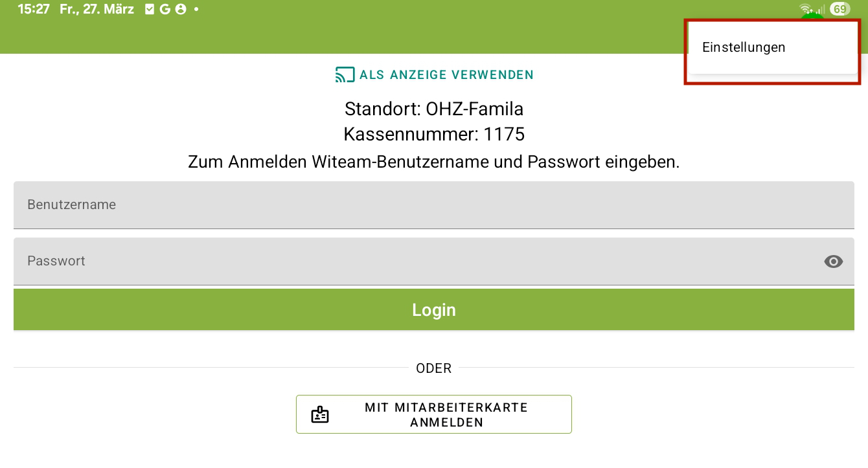
Task: Tap the Wi-Fi status icon
Action: click(806, 9)
